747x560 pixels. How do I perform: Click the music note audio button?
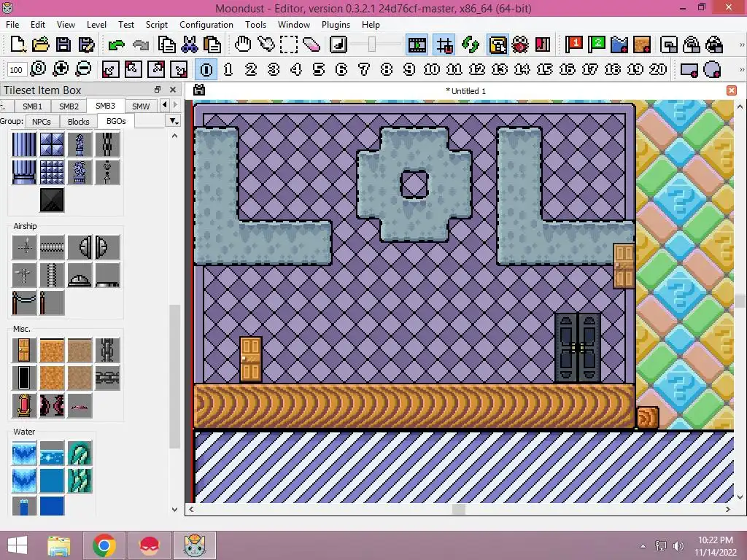[x=338, y=44]
